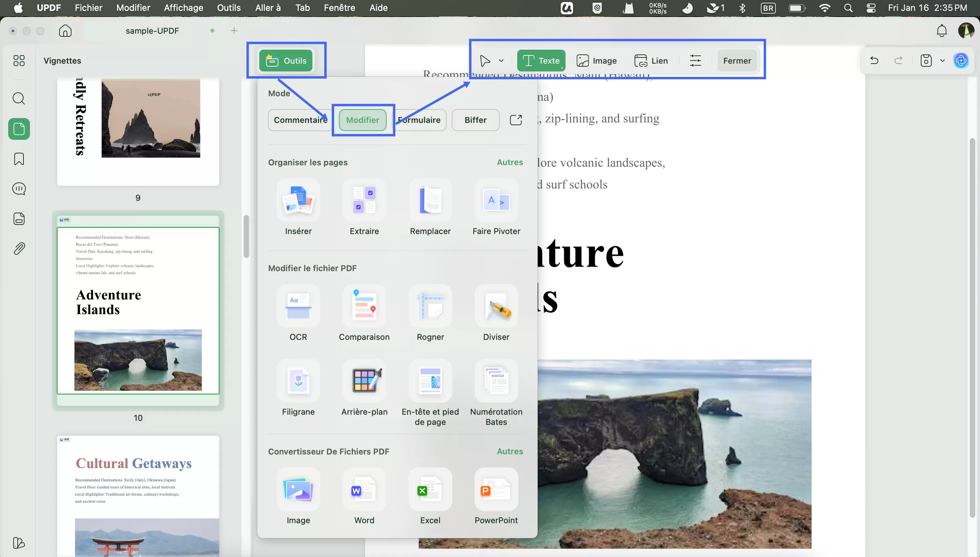Open the Affichage menu
The image size is (980, 557).
click(x=183, y=7)
